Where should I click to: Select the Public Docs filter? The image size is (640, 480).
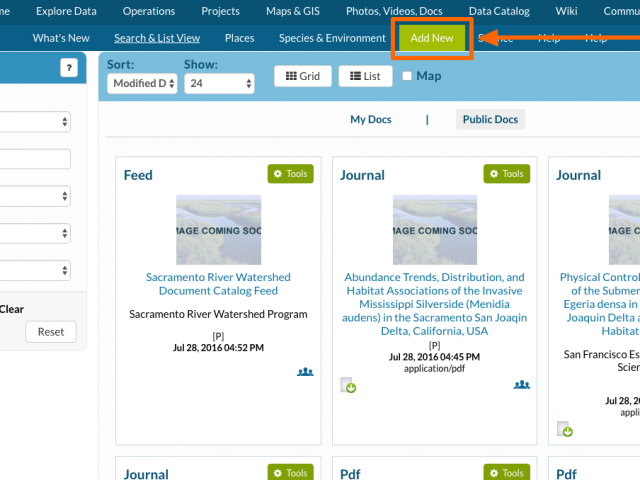pos(491,120)
